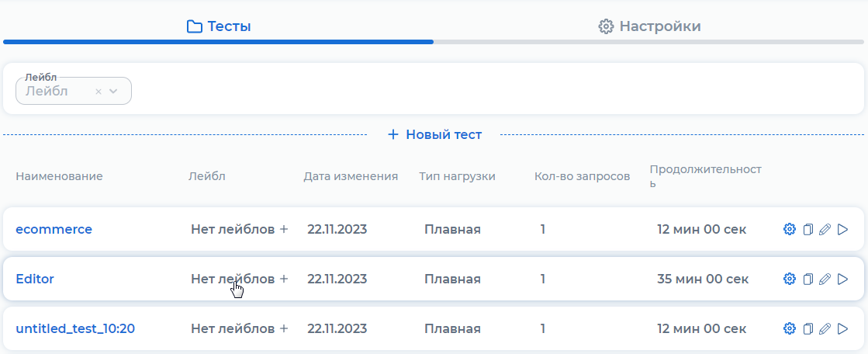
Task: Click request count 1 in Editor row
Action: pos(543,279)
